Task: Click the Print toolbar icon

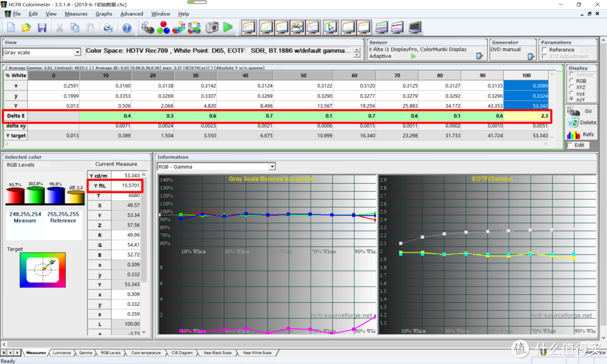Action: point(108,28)
